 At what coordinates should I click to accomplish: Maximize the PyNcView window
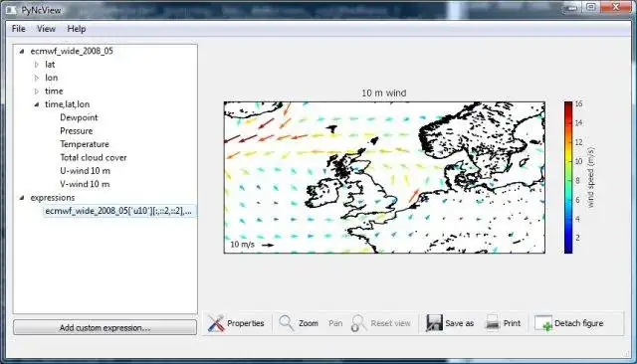tap(591, 7)
